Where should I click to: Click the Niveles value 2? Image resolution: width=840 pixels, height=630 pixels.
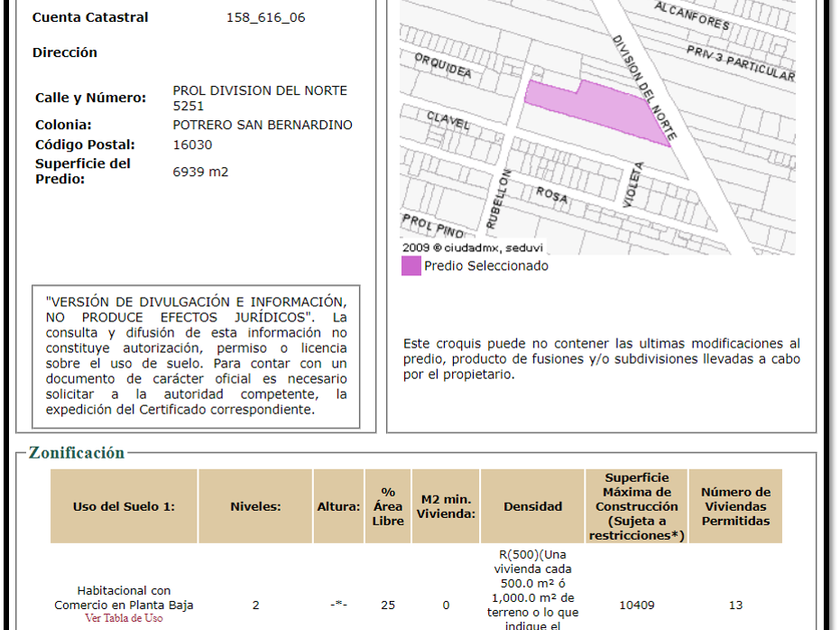[x=256, y=605]
